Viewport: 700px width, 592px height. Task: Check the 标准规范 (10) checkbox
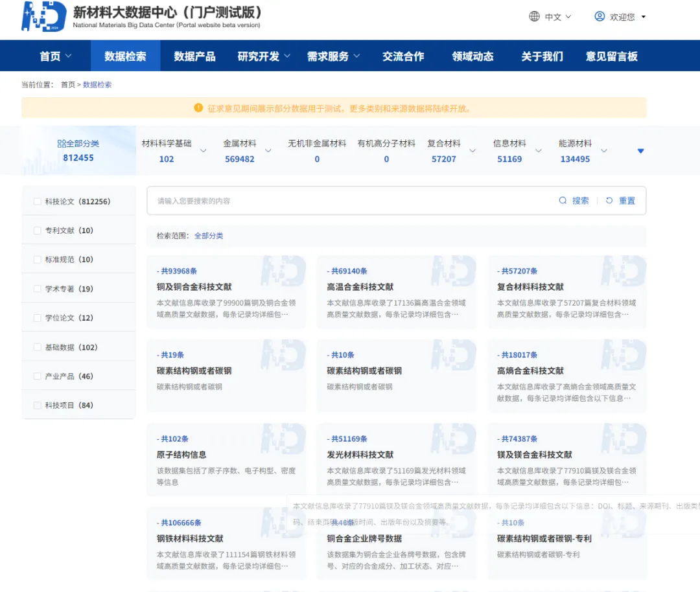coord(38,260)
